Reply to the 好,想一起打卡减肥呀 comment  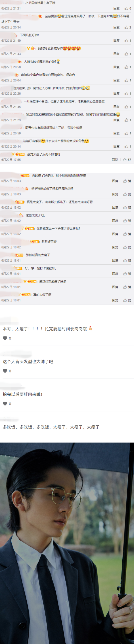tap(115, 274)
